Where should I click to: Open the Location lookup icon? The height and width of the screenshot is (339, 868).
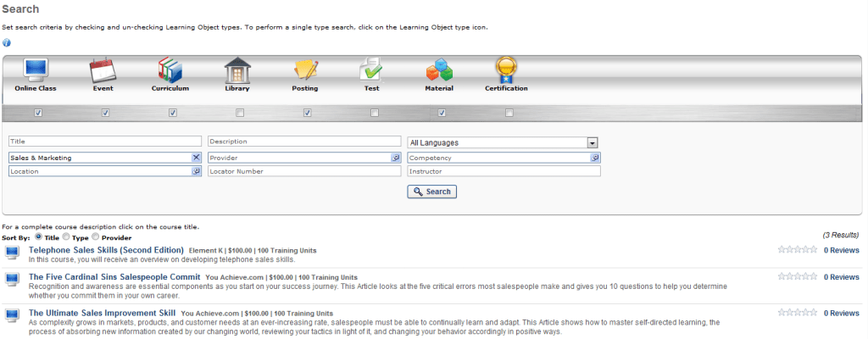pos(196,171)
